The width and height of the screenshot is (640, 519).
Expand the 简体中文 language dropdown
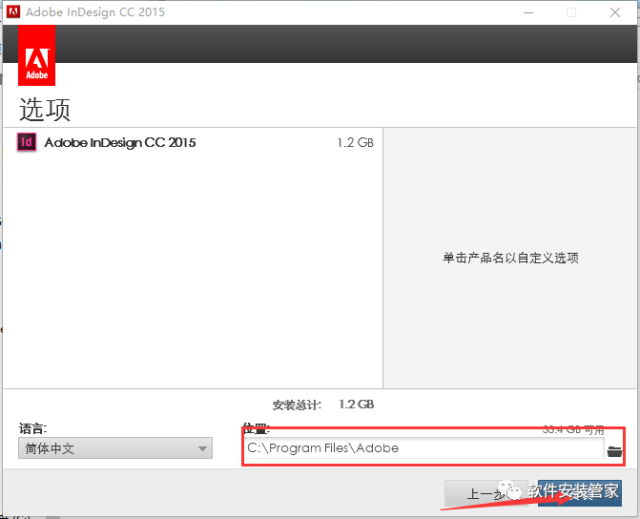click(x=115, y=449)
